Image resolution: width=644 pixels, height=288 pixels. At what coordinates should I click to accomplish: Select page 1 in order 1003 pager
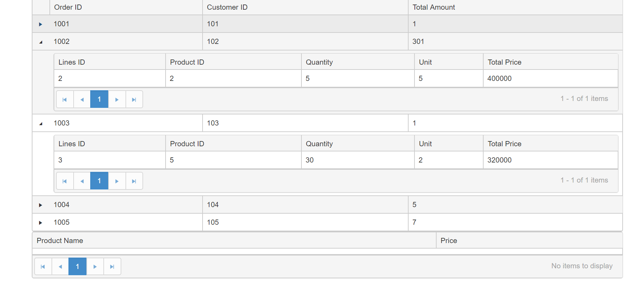(99, 181)
